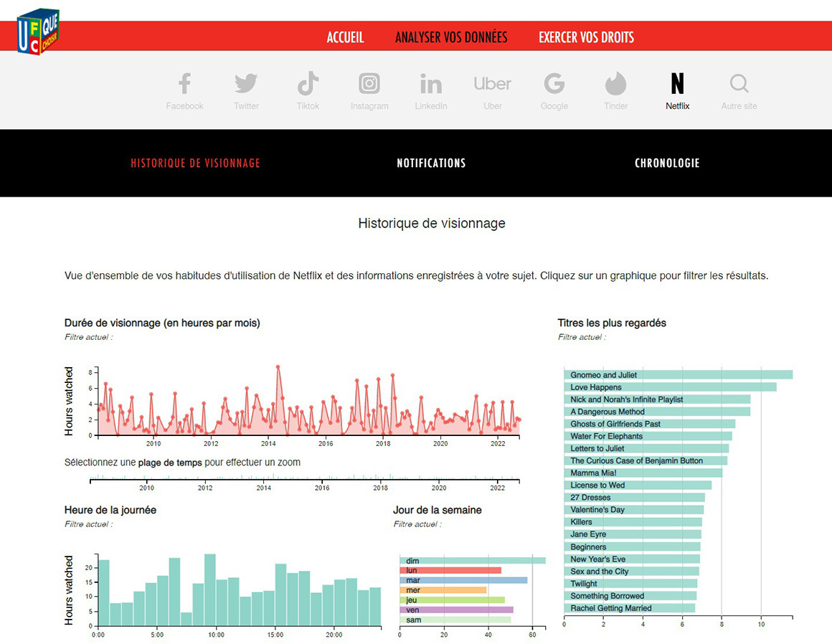Screen dimensions: 832x644
Task: Select the 27 Dresses bar
Action: pos(634,498)
